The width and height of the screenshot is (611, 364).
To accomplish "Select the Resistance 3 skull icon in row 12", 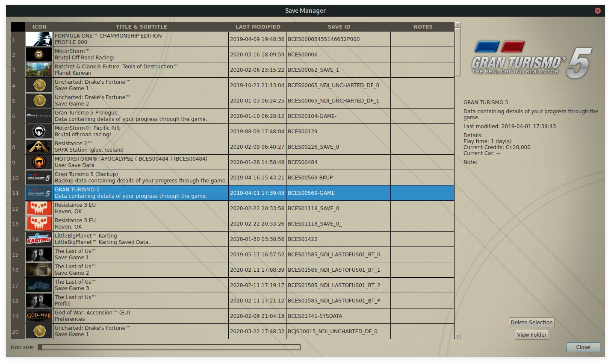I will click(x=39, y=208).
